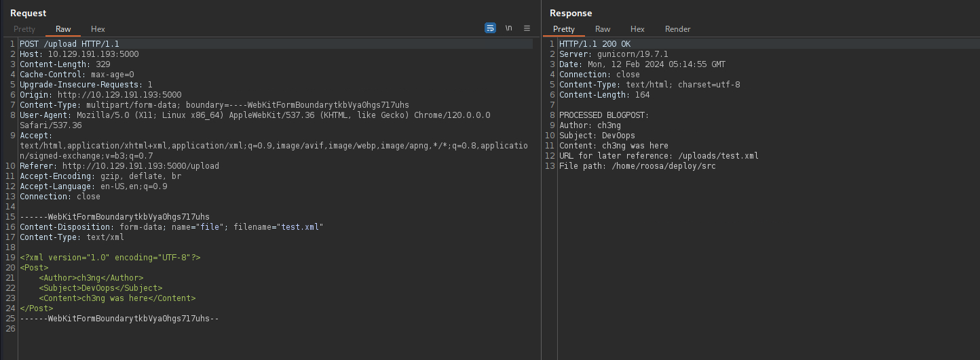Open the Hex tab in Response panel
The width and height of the screenshot is (980, 360).
coord(637,29)
